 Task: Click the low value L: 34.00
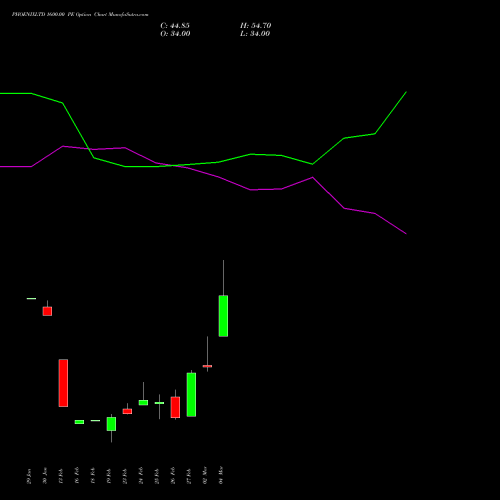click(x=255, y=34)
